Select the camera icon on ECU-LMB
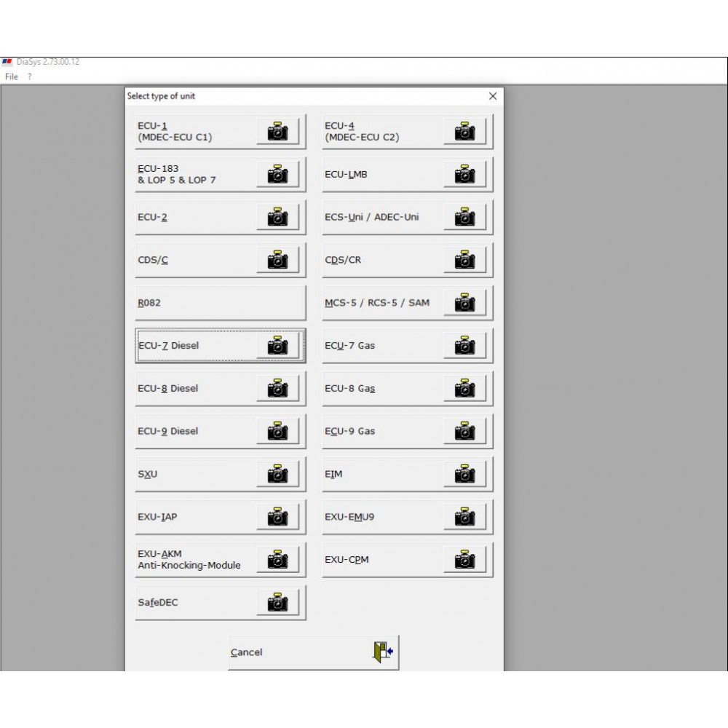728x728 pixels. coord(464,174)
